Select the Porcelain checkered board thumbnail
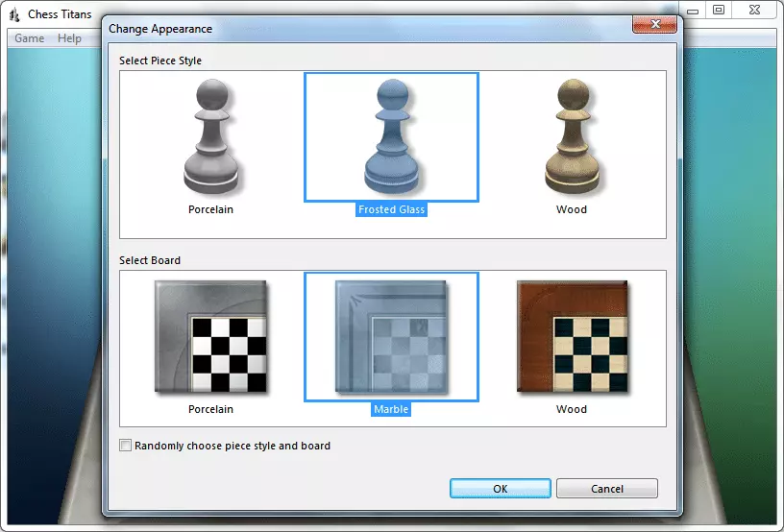The image size is (784, 532). pos(211,337)
